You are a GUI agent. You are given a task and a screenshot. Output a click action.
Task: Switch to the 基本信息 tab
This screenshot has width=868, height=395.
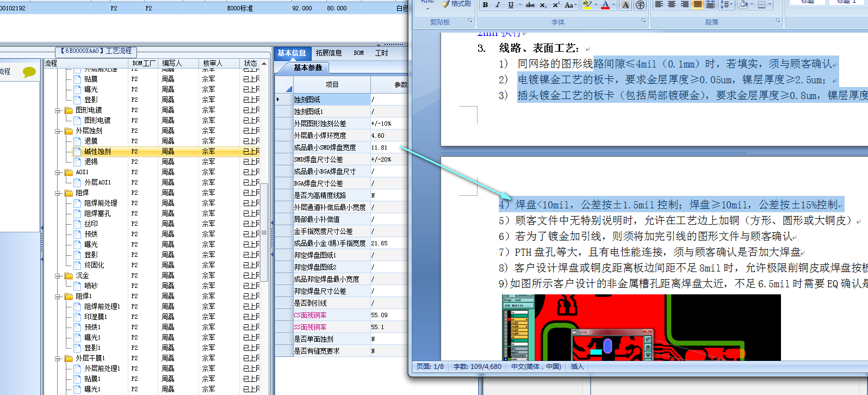pyautogui.click(x=292, y=53)
